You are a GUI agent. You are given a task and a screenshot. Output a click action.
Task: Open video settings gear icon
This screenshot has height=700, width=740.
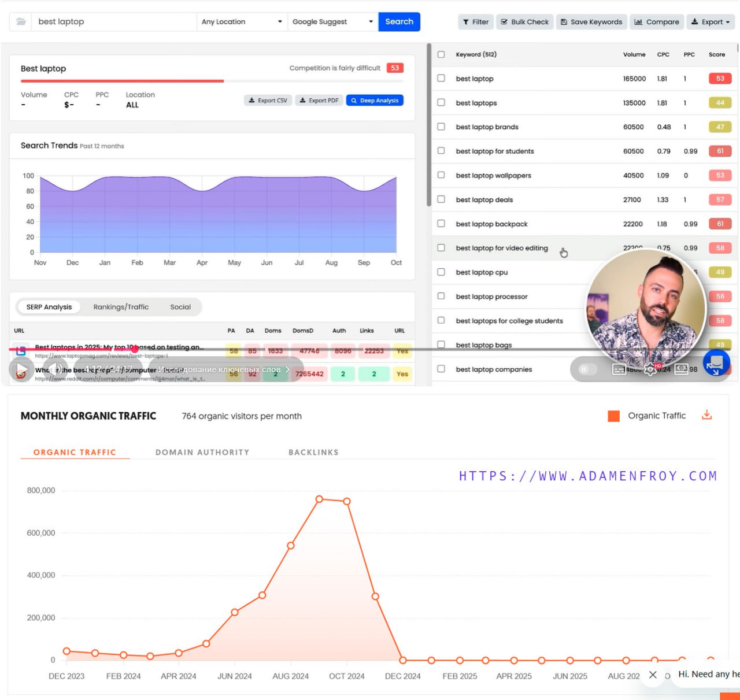(650, 369)
